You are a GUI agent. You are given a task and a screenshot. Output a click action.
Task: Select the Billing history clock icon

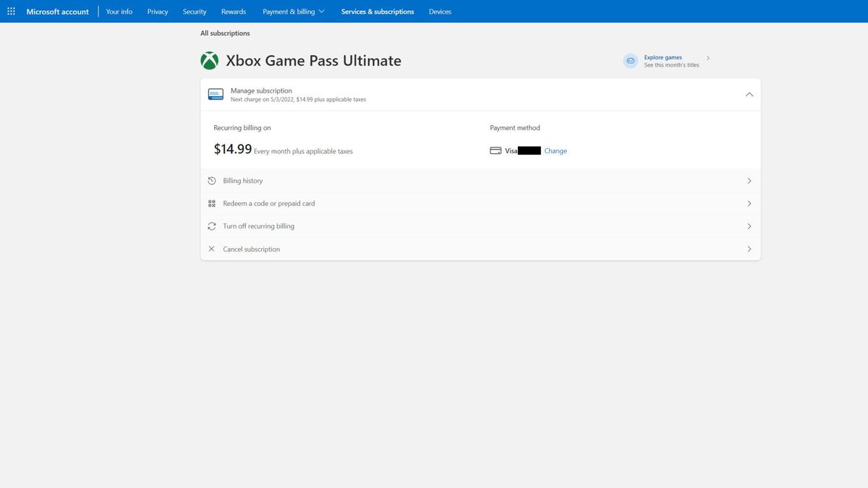pyautogui.click(x=210, y=179)
